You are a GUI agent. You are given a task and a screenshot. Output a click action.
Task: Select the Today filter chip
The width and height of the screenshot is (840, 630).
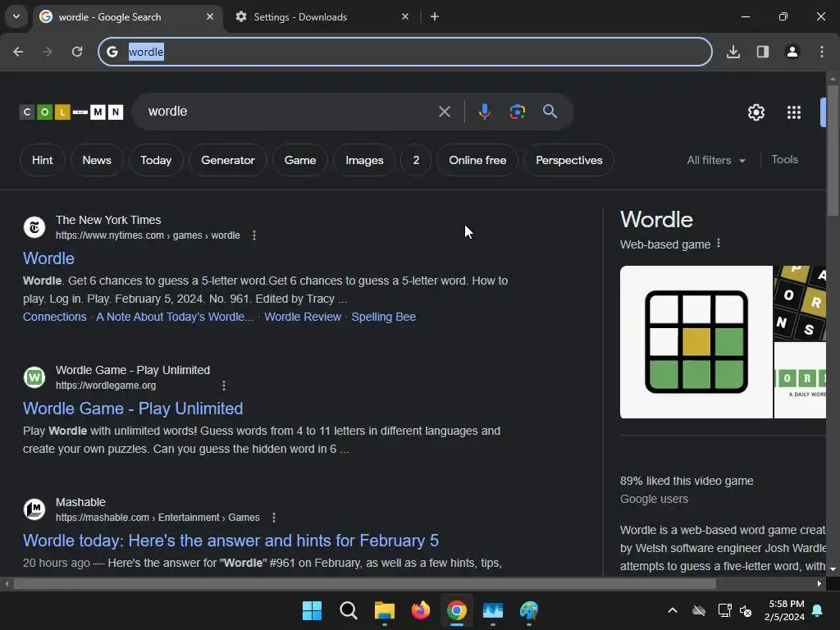(x=156, y=160)
